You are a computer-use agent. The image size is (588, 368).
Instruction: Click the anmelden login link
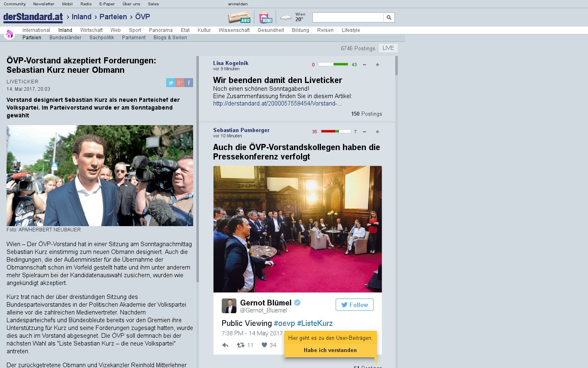pyautogui.click(x=238, y=4)
